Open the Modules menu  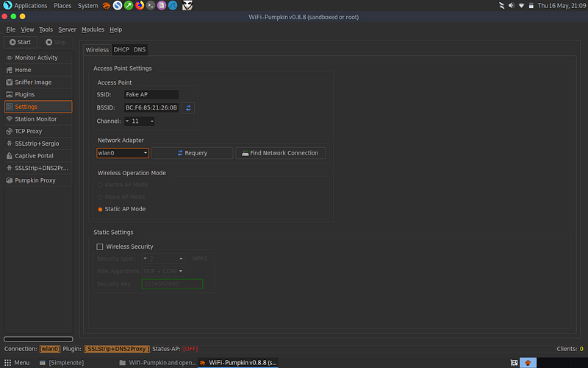click(93, 29)
